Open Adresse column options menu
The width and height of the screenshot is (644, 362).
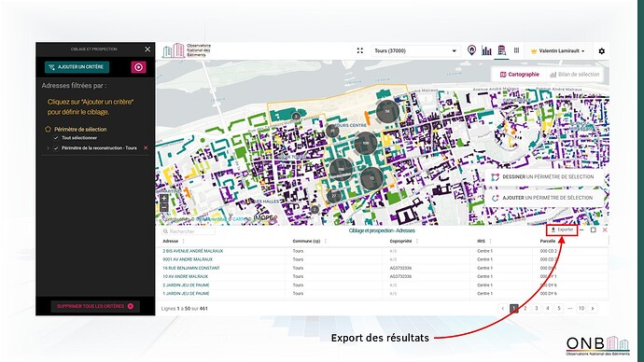coord(184,242)
